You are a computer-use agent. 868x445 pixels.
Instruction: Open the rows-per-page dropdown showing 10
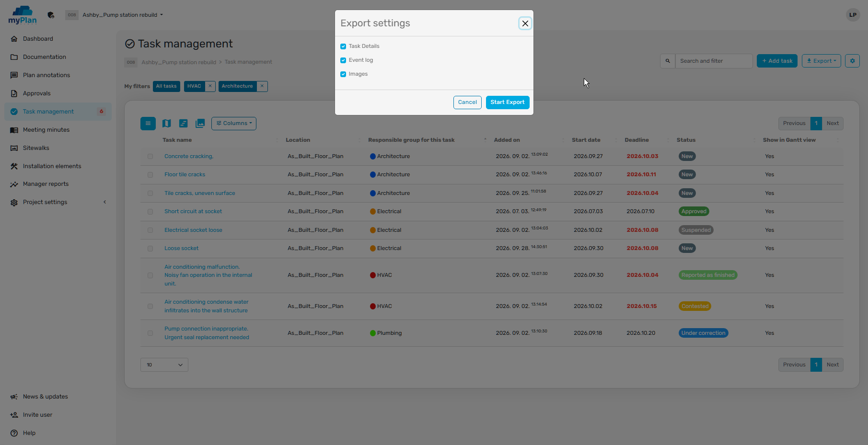pos(164,365)
